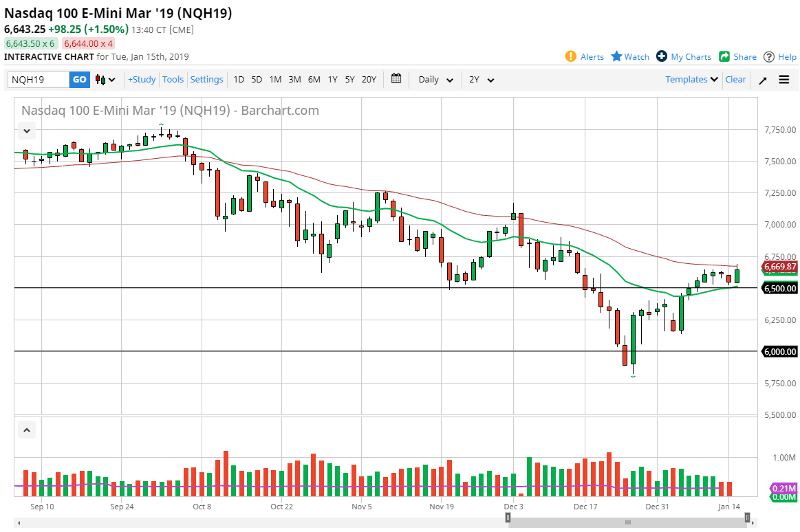Viewport: 800px width, 532px height.
Task: Switch to the 1D timeframe
Action: pos(238,79)
